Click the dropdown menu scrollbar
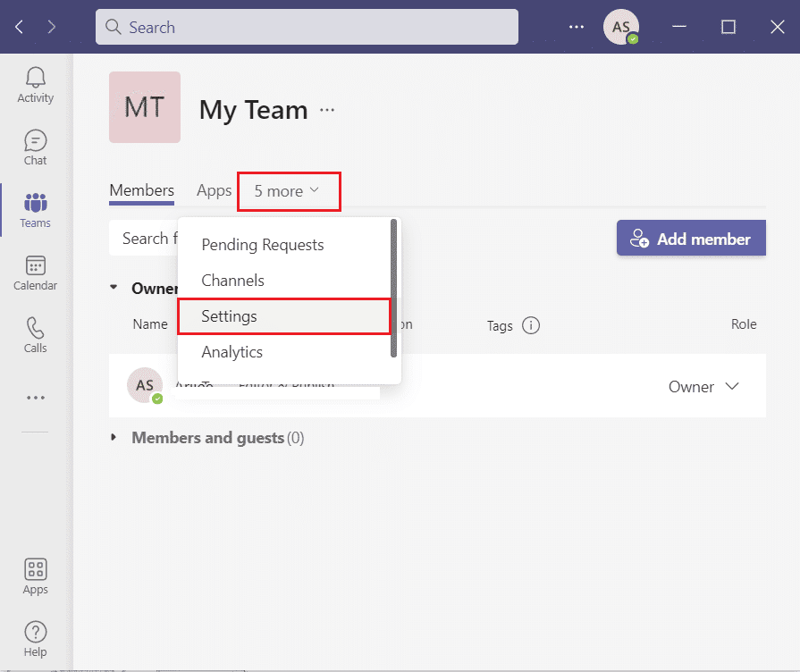 pyautogui.click(x=393, y=289)
